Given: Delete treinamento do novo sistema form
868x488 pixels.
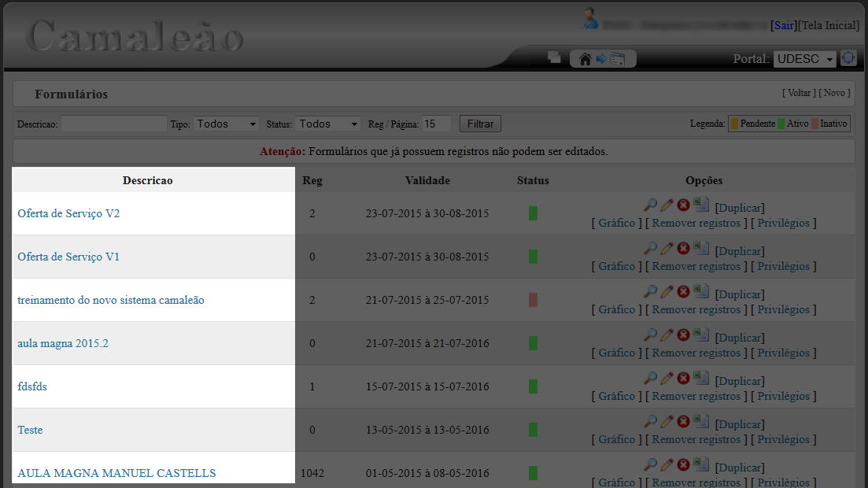Looking at the screenshot, I should 684,291.
